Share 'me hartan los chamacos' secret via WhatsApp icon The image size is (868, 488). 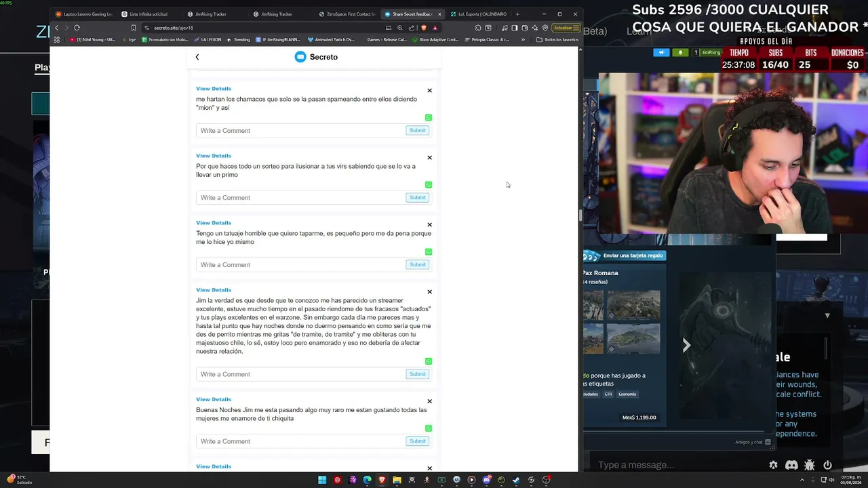click(x=429, y=117)
